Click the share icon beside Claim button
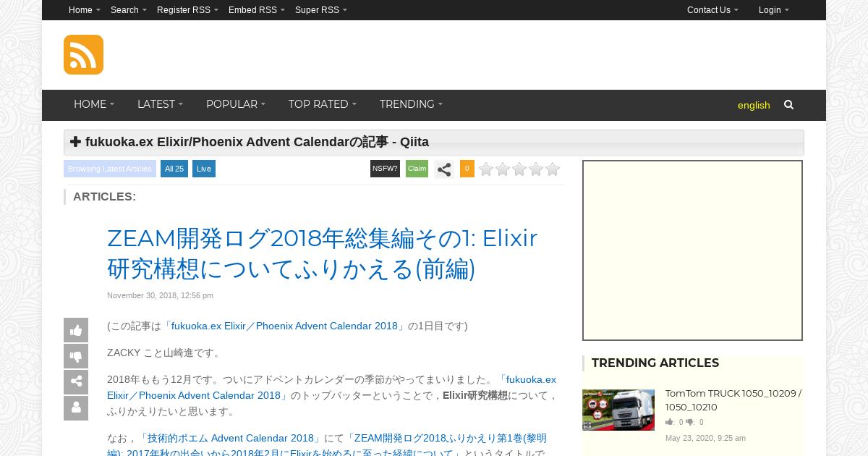 pyautogui.click(x=444, y=169)
